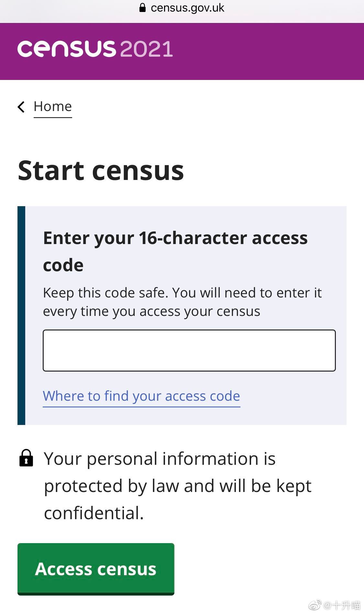Open the Home breadcrumb link
The image size is (364, 614).
click(x=53, y=106)
